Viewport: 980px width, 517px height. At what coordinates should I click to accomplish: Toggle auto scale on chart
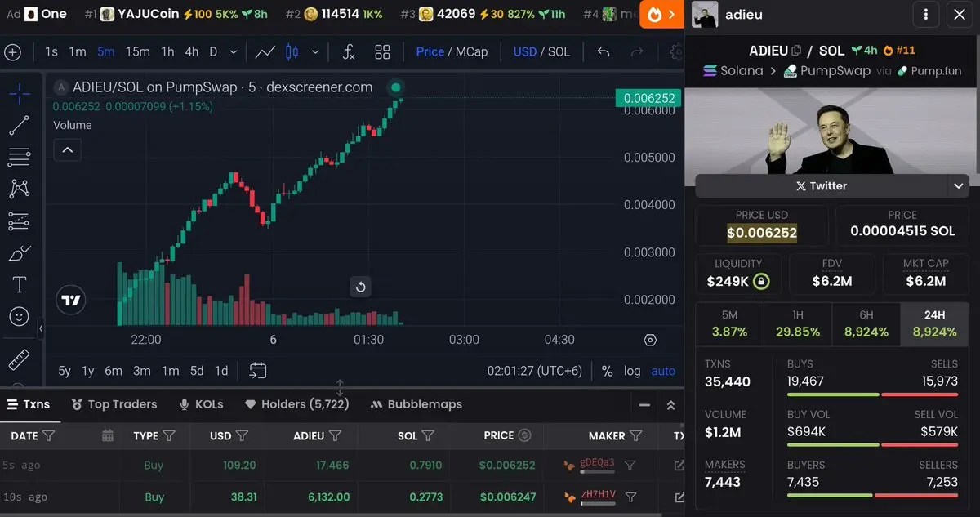pyautogui.click(x=663, y=371)
